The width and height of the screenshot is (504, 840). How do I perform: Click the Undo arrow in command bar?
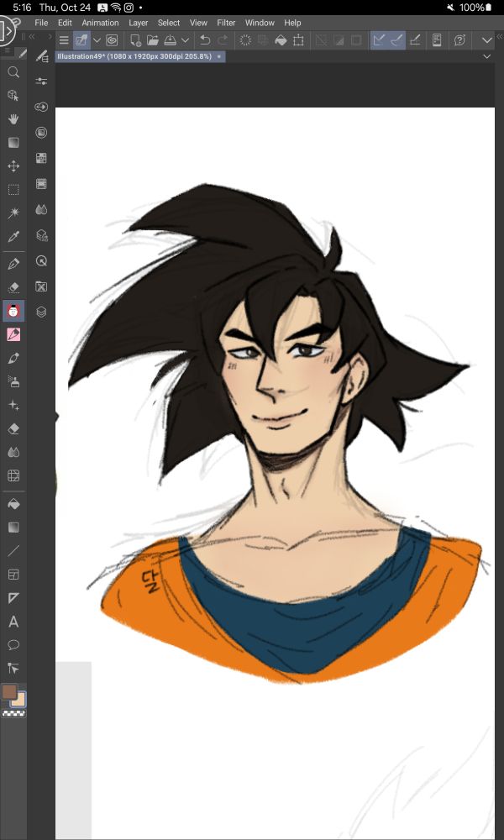point(205,40)
